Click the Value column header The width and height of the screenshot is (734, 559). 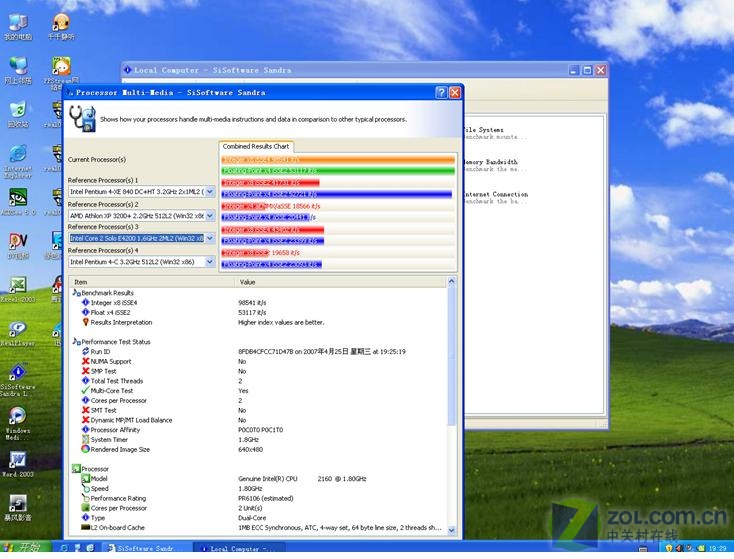pyautogui.click(x=340, y=282)
